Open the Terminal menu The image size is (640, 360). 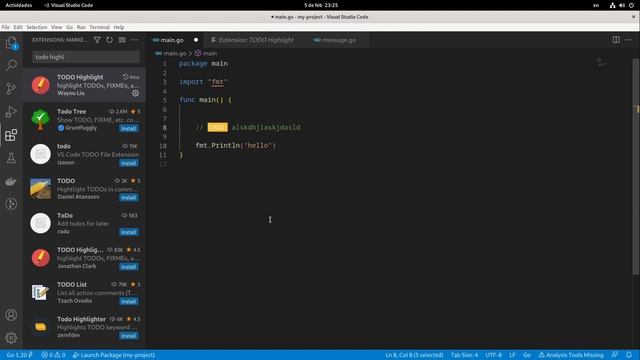click(100, 27)
